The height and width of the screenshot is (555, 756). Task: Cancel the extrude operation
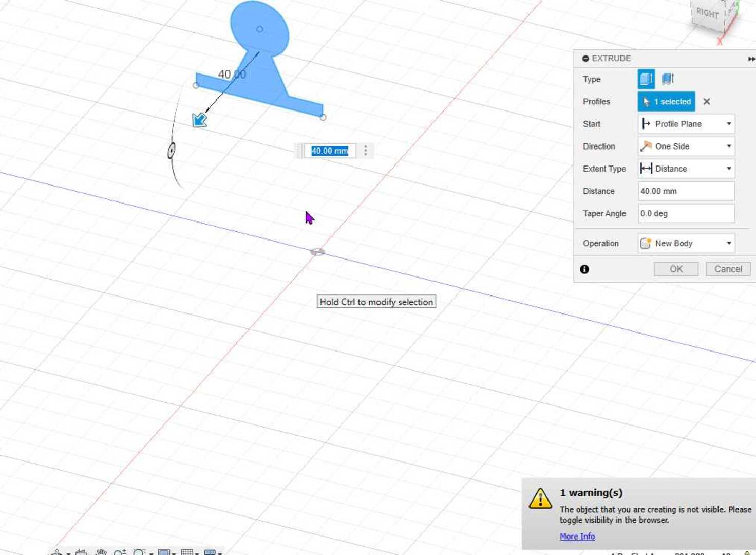728,269
